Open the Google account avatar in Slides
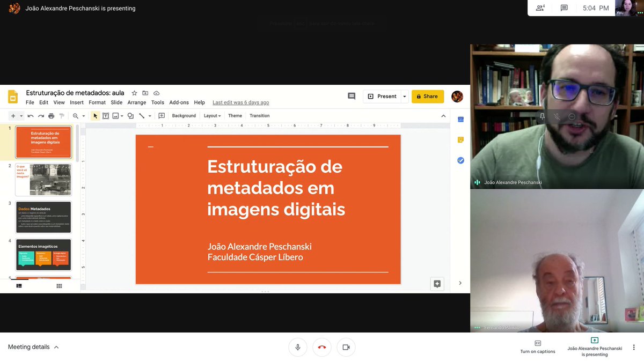The height and width of the screenshot is (362, 644). click(457, 97)
